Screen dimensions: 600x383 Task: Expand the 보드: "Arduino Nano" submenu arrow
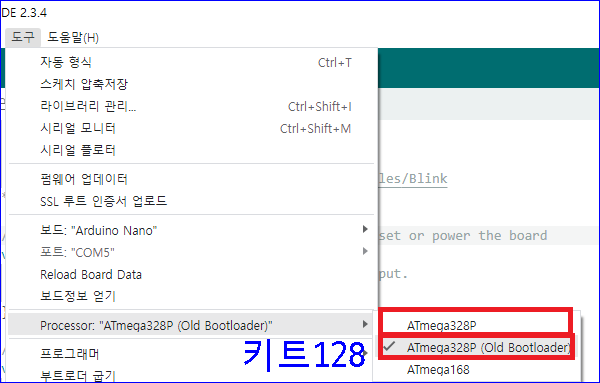tap(365, 229)
